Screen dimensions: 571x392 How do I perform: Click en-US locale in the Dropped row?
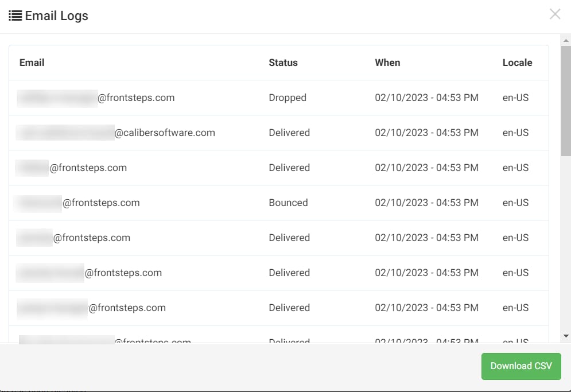tap(515, 98)
